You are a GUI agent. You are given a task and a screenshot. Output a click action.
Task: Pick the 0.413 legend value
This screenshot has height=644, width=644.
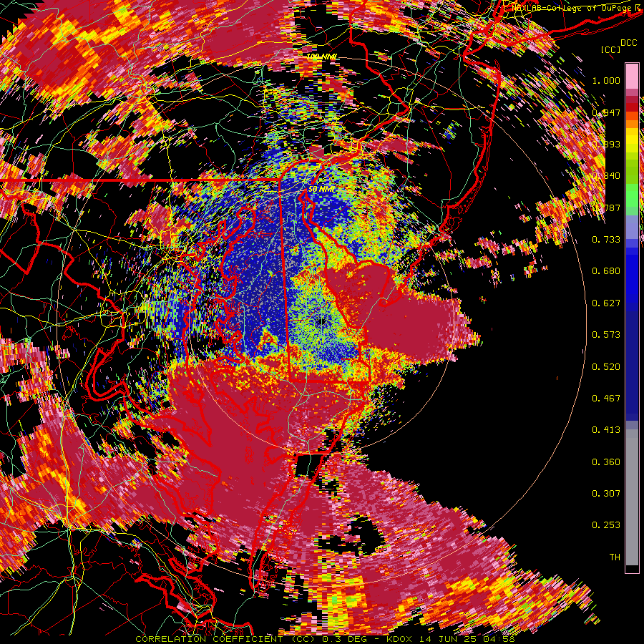[606, 430]
